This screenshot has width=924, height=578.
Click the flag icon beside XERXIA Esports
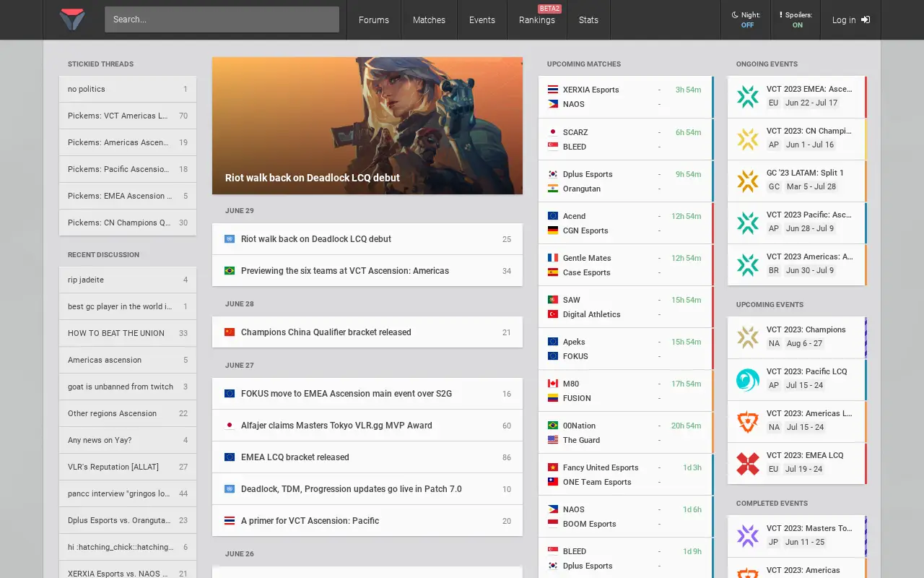tap(553, 90)
